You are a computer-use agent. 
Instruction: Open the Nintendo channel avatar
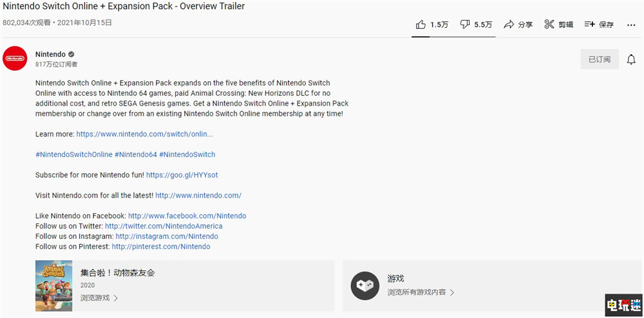(x=15, y=59)
